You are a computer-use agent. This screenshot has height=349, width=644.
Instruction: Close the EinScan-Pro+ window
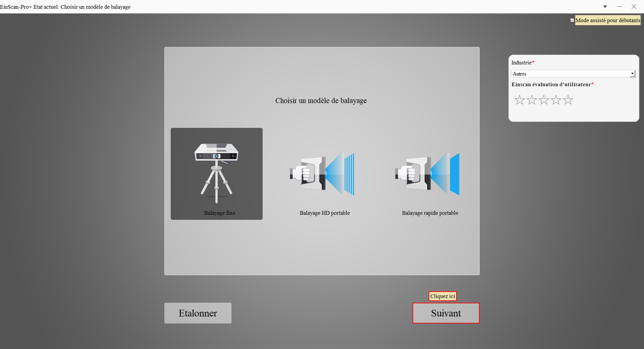[634, 7]
